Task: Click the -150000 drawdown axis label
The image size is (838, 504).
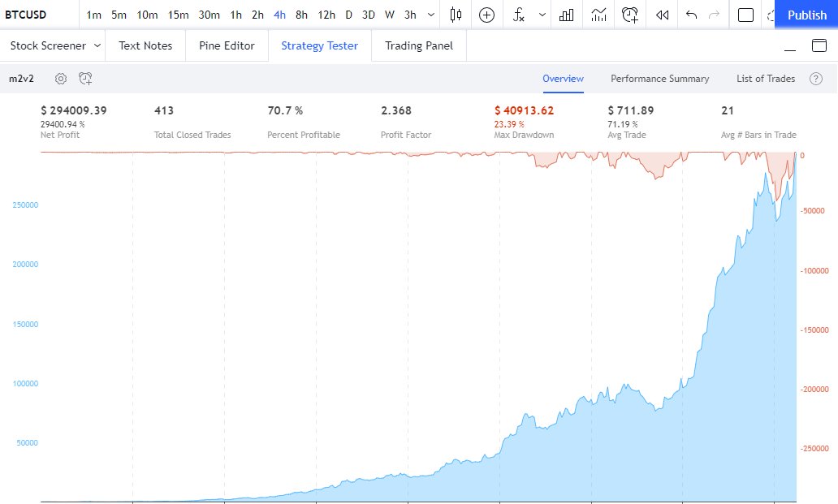Action: (x=814, y=330)
